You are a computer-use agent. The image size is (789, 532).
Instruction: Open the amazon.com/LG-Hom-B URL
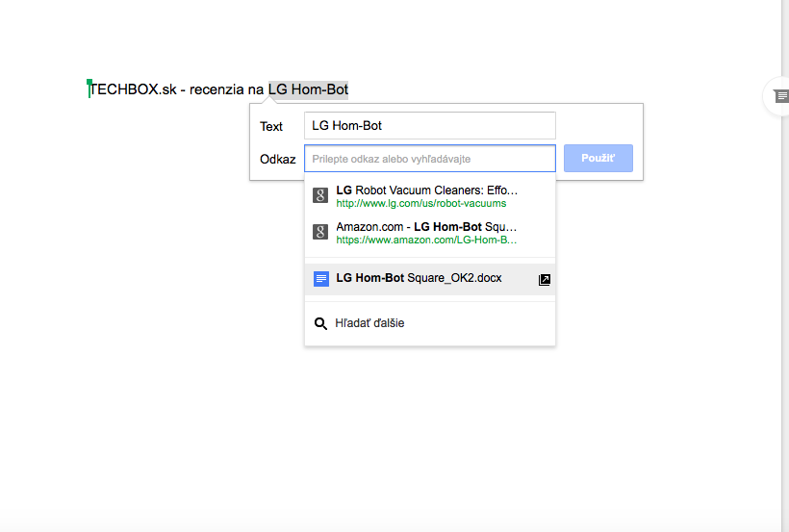pos(426,241)
